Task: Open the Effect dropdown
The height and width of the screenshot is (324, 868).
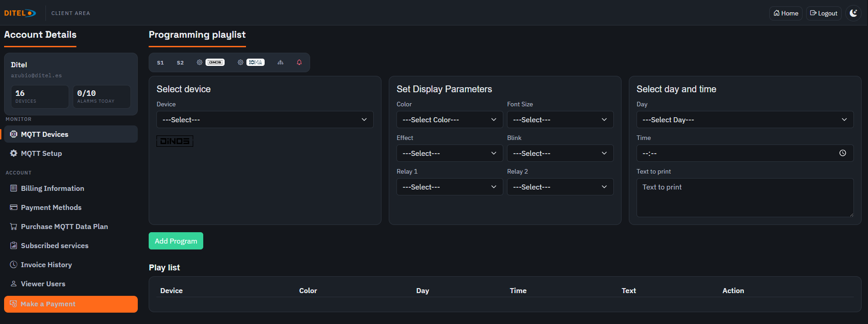Action: pyautogui.click(x=450, y=153)
